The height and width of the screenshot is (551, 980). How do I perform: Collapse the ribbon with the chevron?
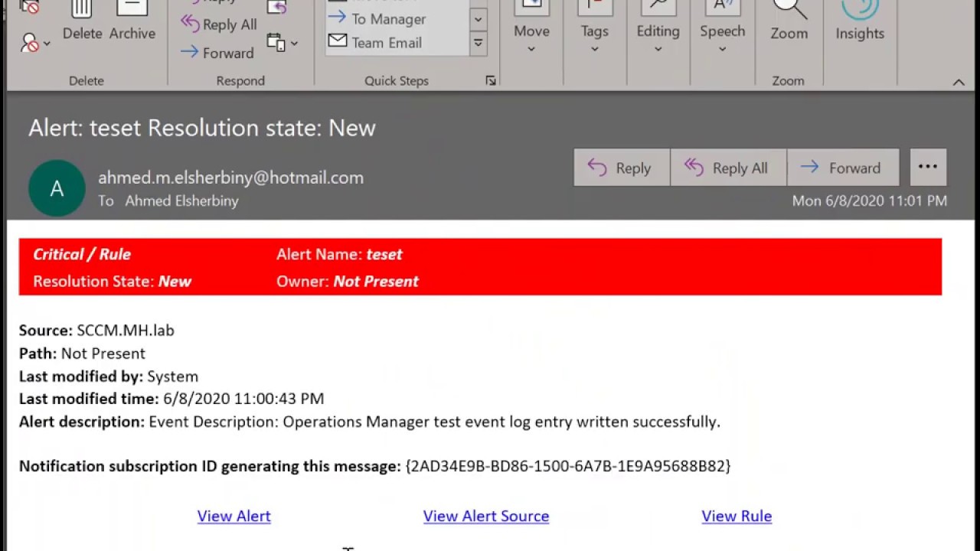click(959, 82)
